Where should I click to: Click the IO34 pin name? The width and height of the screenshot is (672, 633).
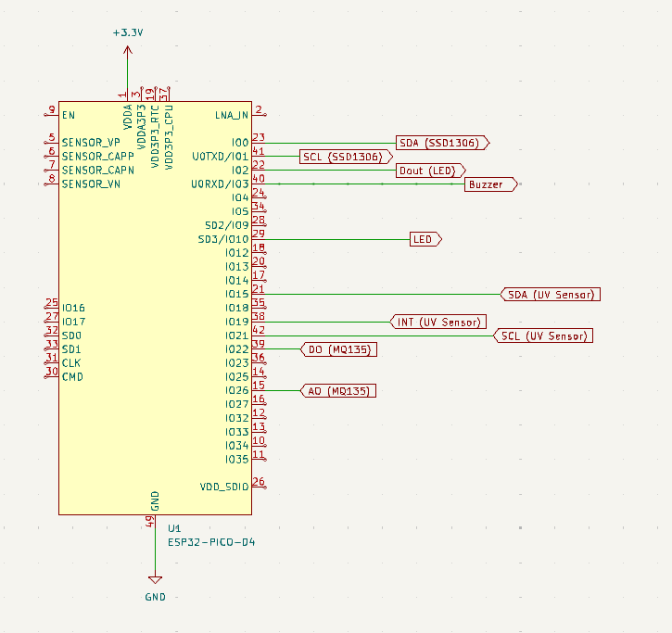(237, 445)
